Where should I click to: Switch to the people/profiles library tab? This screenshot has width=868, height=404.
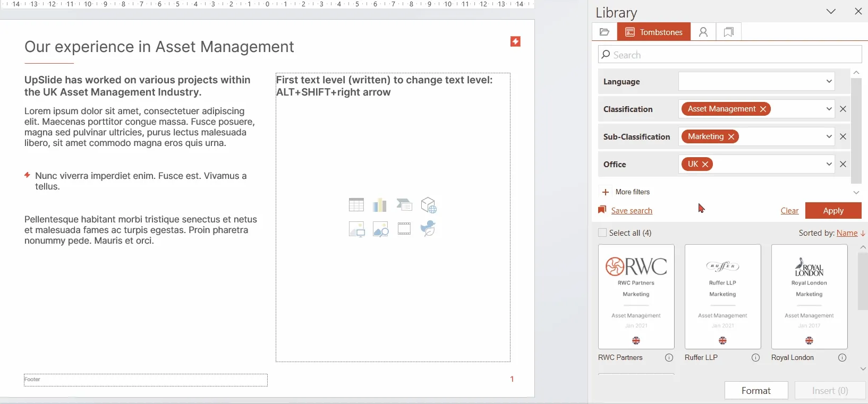point(703,32)
